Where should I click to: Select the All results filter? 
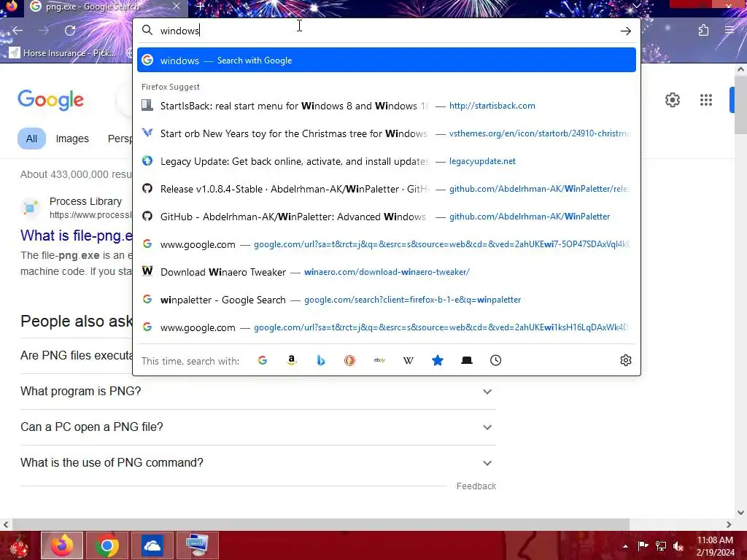tap(31, 139)
